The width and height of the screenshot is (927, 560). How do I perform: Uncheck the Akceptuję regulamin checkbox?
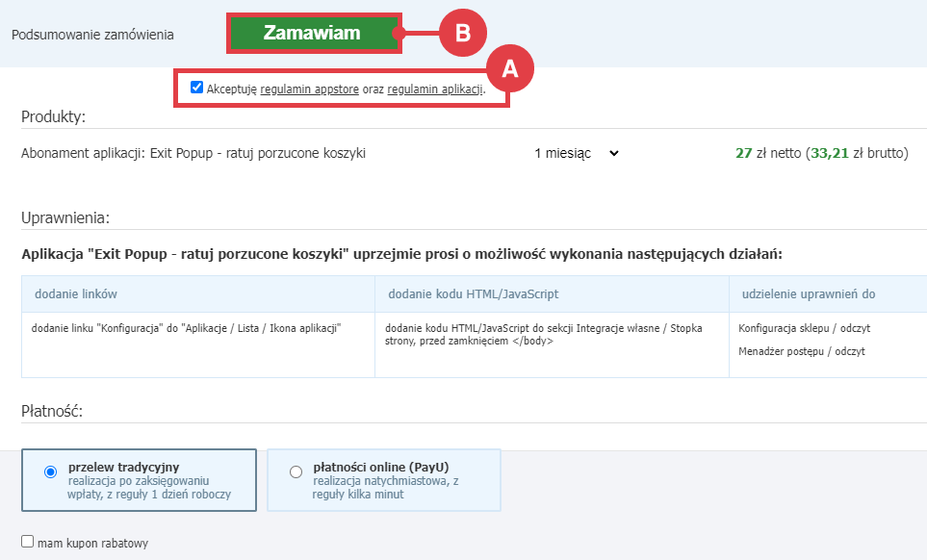[x=196, y=87]
